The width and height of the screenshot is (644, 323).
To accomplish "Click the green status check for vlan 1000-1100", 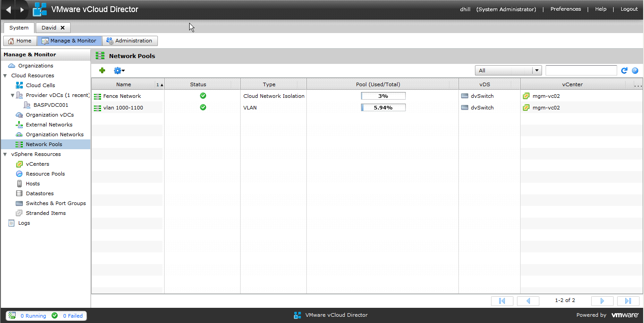I will (203, 107).
